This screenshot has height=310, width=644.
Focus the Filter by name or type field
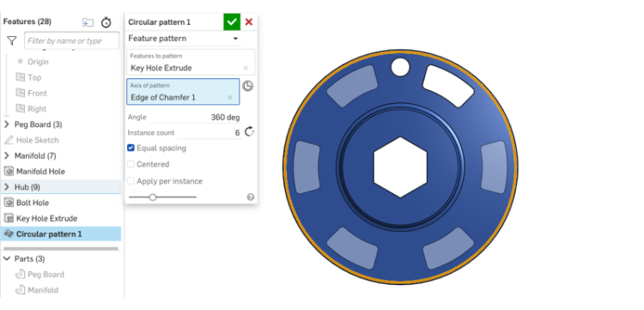pos(71,40)
